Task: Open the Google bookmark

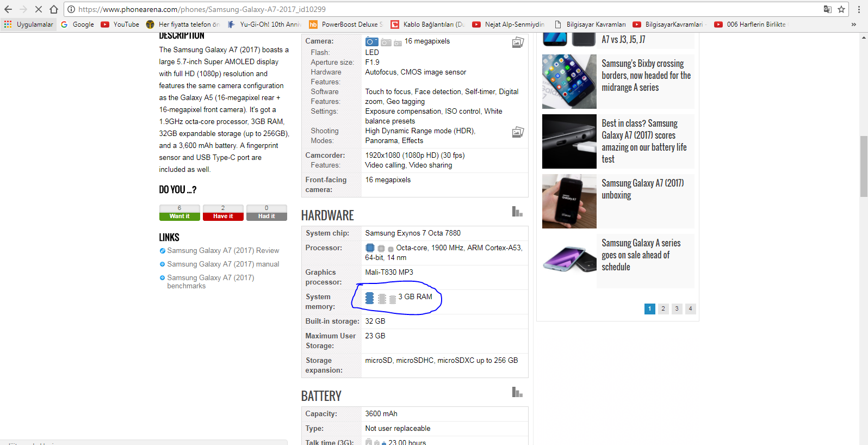Action: [x=77, y=24]
